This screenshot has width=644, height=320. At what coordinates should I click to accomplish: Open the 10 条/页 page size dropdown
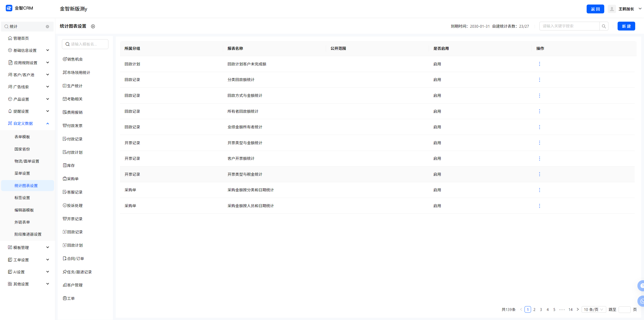[593, 309]
